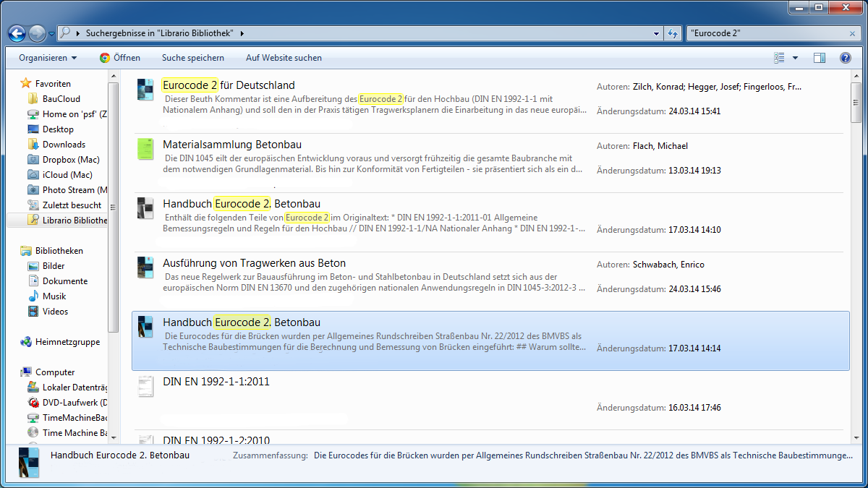Open the view options dropdown arrow
868x488 pixels.
tap(796, 58)
